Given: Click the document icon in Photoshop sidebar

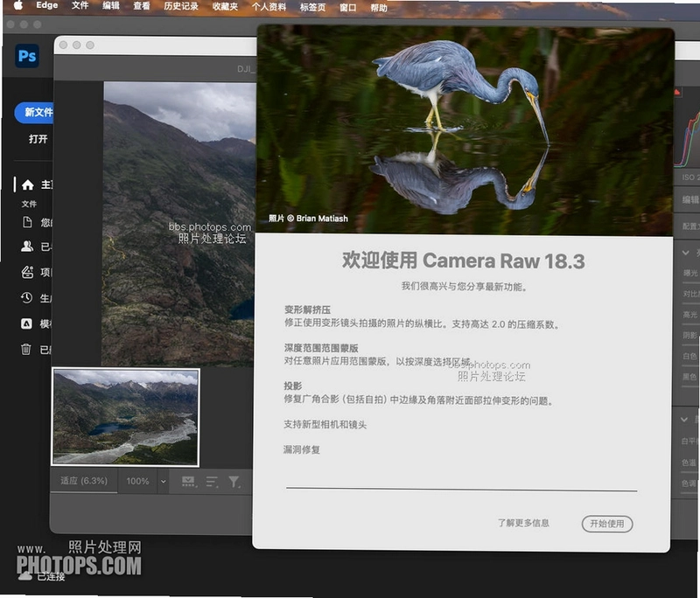Looking at the screenshot, I should pyautogui.click(x=27, y=222).
